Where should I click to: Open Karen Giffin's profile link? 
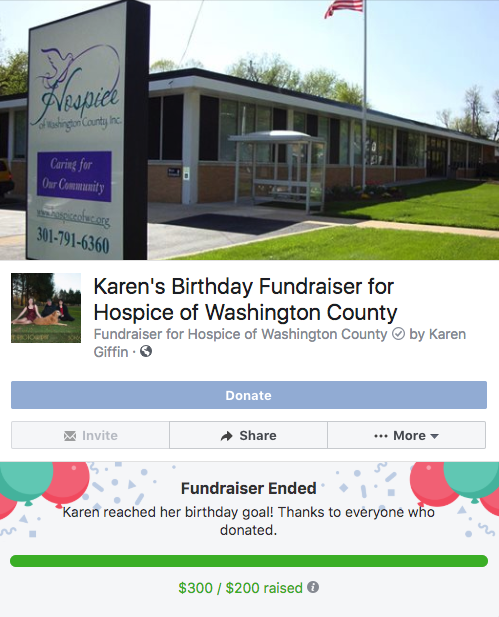(x=280, y=343)
